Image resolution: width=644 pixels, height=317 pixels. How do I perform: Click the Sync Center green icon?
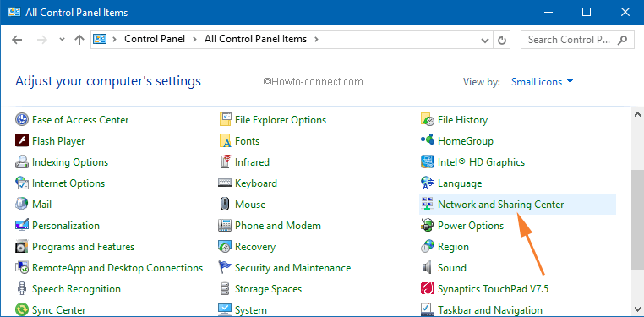point(21,309)
